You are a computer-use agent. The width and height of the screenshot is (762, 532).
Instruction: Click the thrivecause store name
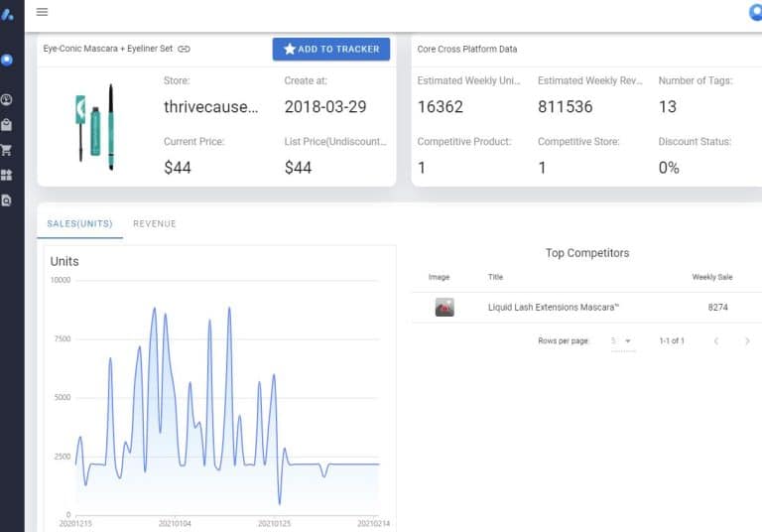(209, 107)
